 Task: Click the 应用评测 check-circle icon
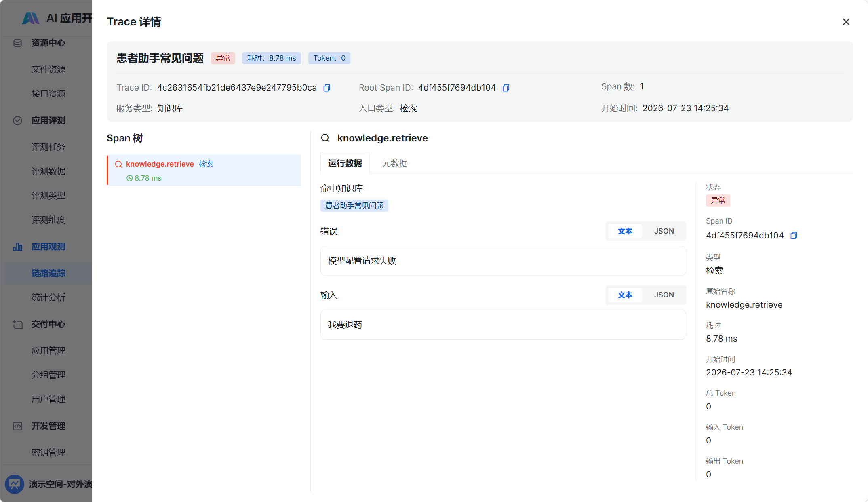17,120
